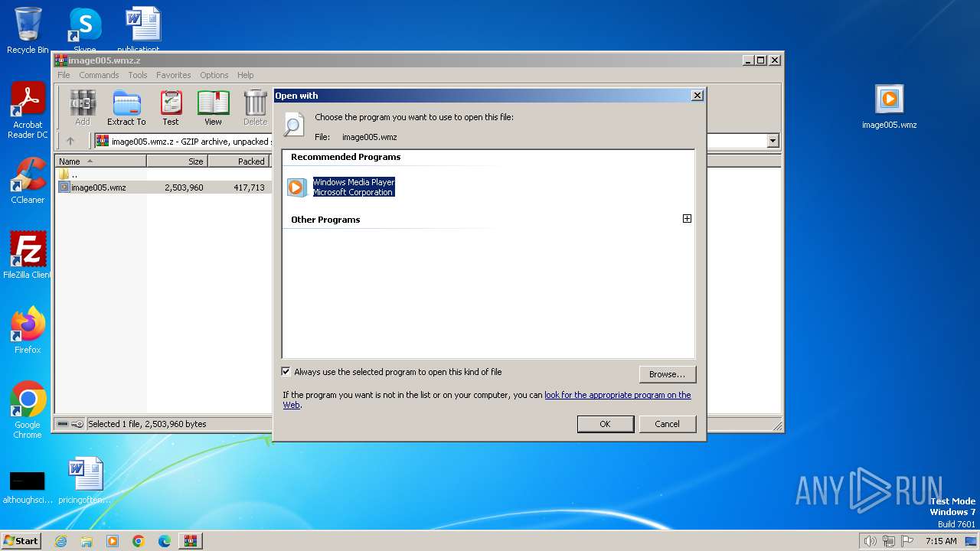Image resolution: width=980 pixels, height=551 pixels.
Task: Click the OK button in Open with
Action: [x=605, y=424]
